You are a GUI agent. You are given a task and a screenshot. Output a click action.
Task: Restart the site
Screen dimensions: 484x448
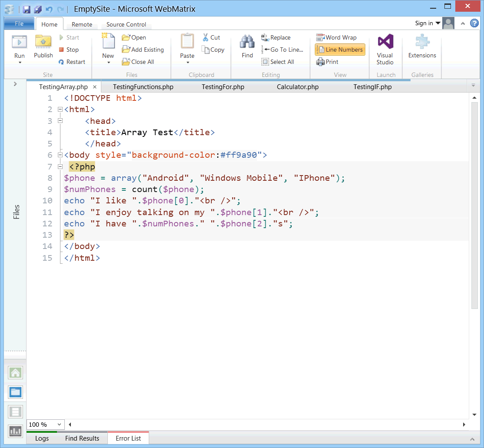point(72,62)
